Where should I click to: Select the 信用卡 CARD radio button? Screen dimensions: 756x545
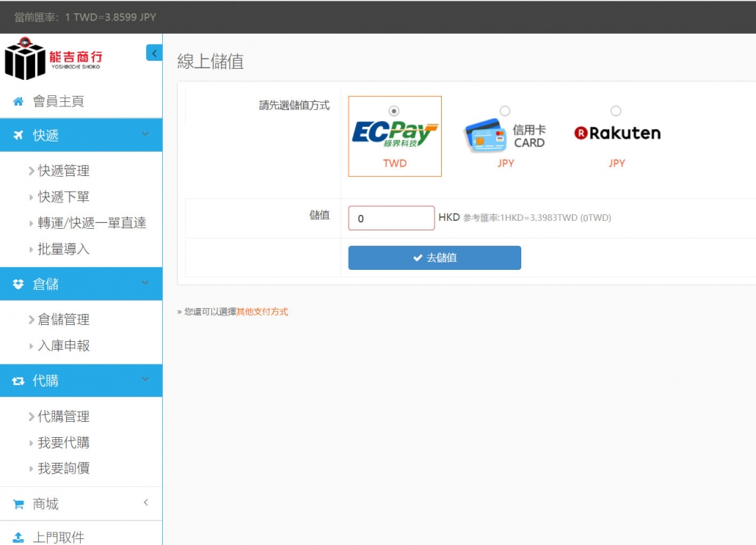[505, 111]
